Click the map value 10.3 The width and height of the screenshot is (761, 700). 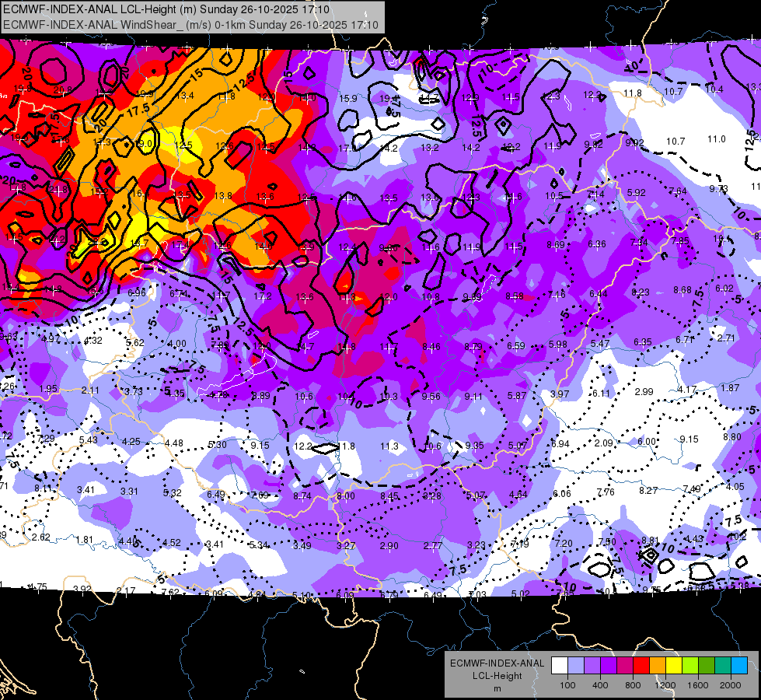389,397
